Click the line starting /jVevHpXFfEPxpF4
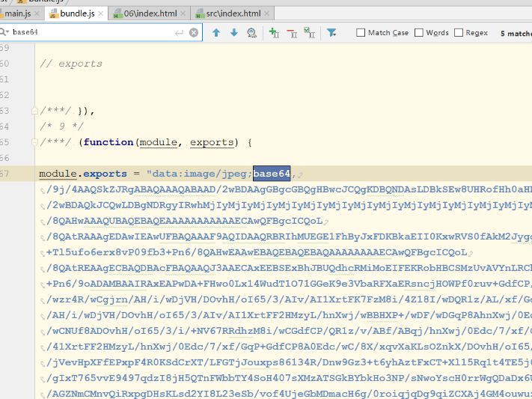The image size is (532, 399). pyautogui.click(x=289, y=362)
